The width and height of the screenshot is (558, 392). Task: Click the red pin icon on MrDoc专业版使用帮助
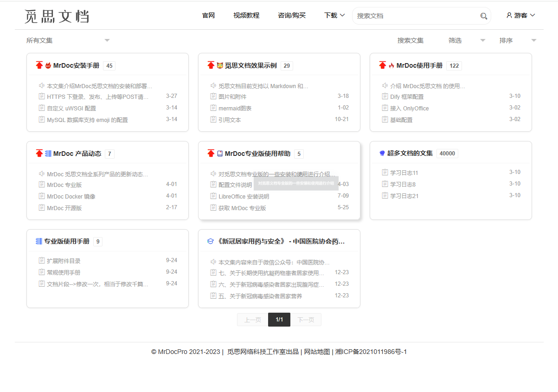(211, 154)
